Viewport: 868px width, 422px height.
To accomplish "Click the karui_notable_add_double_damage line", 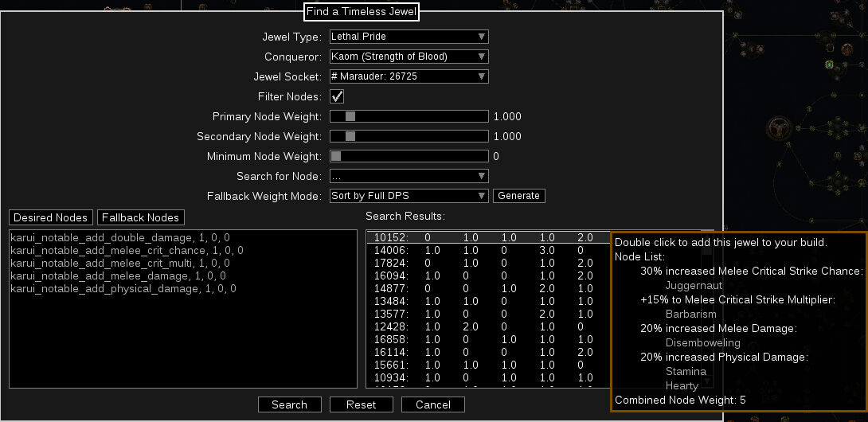I will click(120, 237).
